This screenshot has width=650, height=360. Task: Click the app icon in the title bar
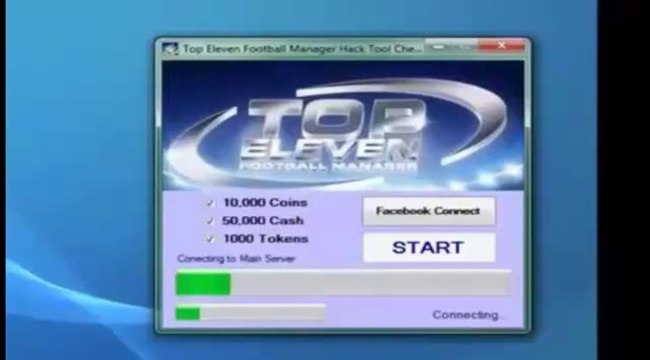(x=170, y=49)
